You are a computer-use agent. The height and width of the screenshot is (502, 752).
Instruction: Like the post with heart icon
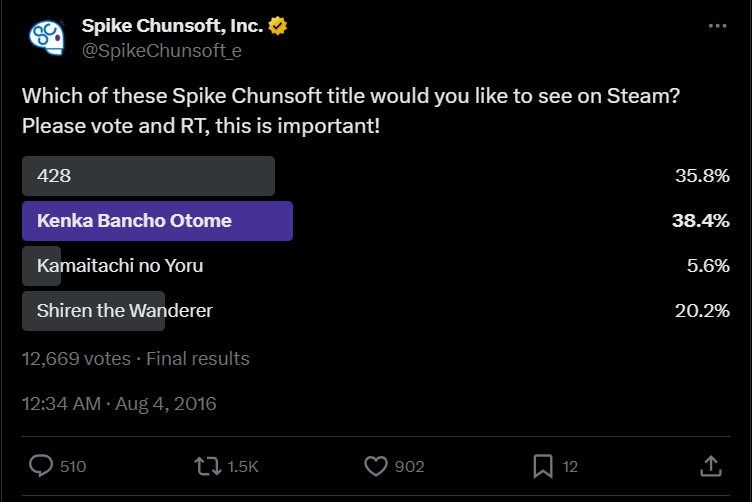pos(375,466)
